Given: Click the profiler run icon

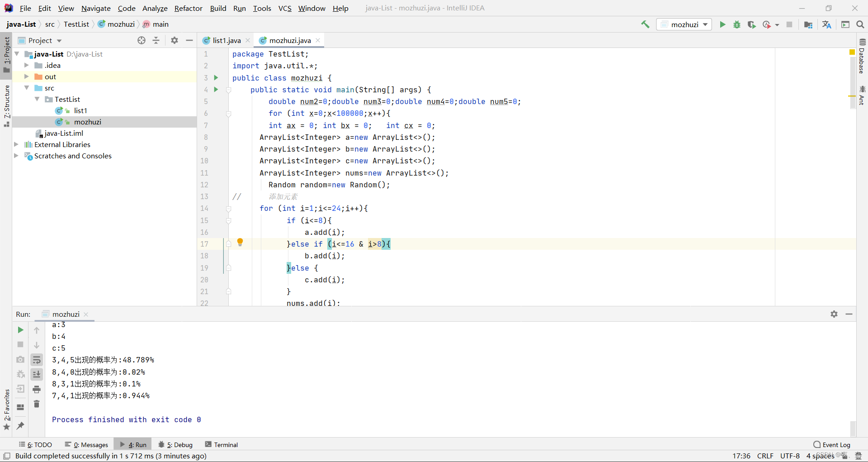Looking at the screenshot, I should point(767,24).
